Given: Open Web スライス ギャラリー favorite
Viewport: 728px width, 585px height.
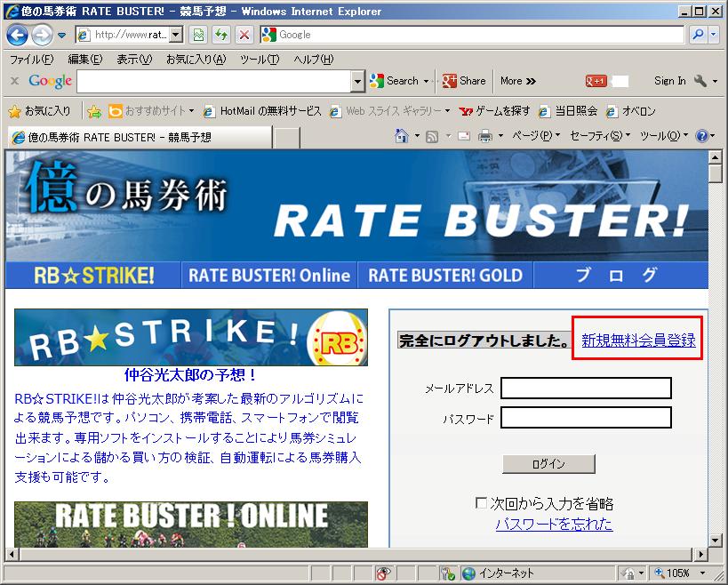Looking at the screenshot, I should (x=390, y=111).
